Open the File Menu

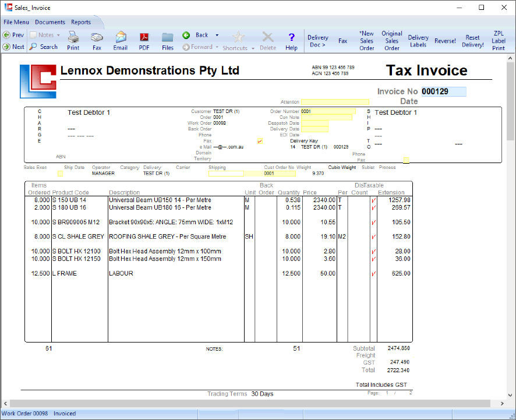16,22
